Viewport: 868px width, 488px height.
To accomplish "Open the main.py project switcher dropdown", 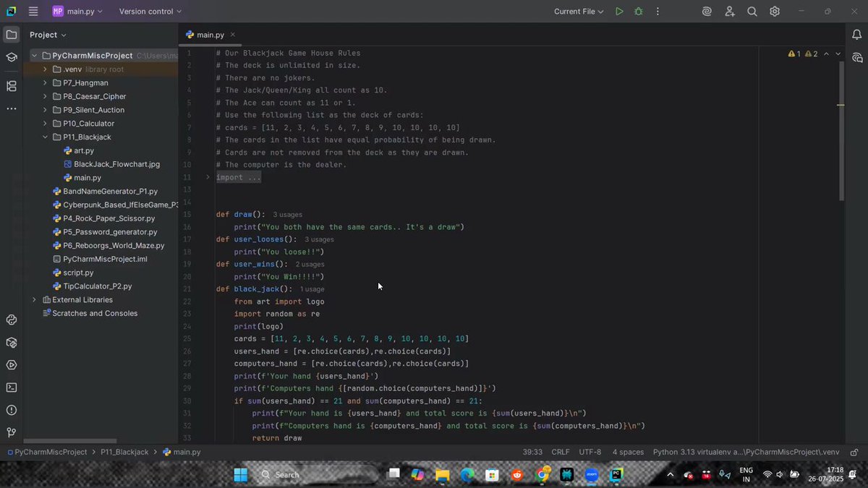I will click(x=77, y=12).
